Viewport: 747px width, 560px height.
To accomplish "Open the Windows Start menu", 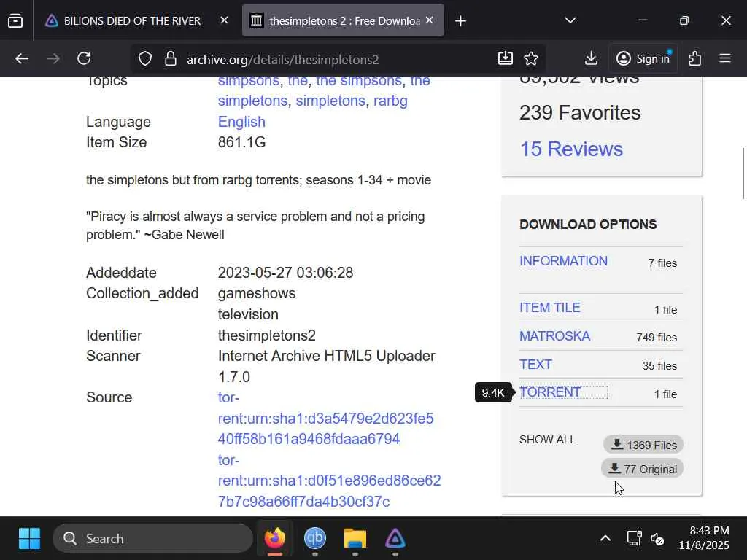I will (29, 539).
